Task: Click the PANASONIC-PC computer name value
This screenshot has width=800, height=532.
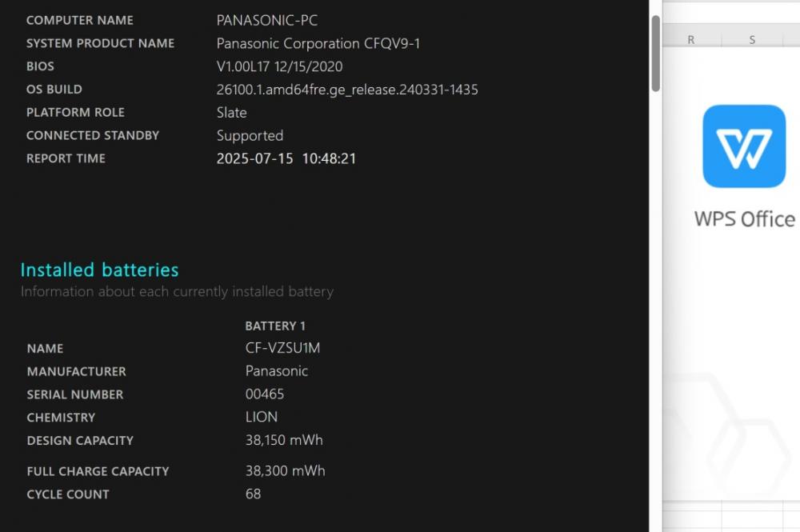Action: coord(267,21)
